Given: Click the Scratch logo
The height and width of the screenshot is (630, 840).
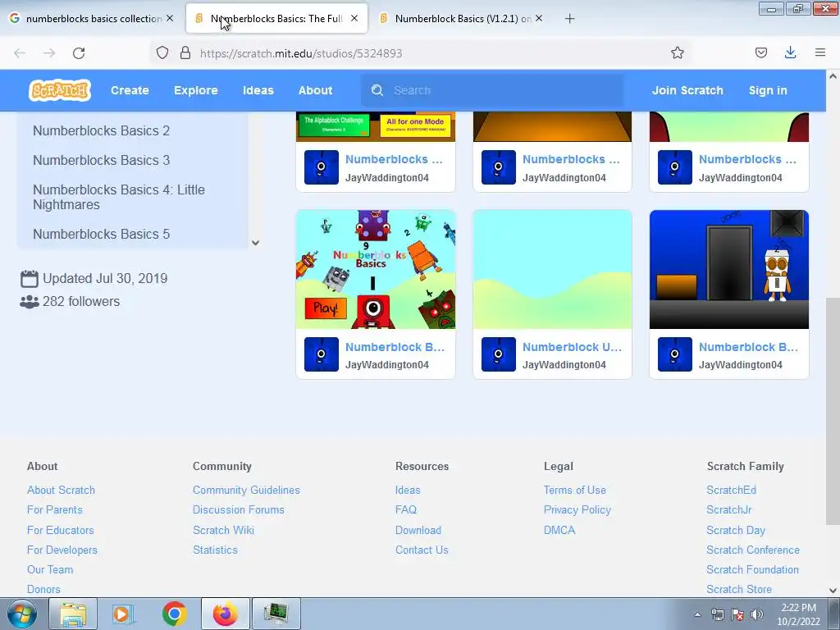Looking at the screenshot, I should (x=59, y=90).
